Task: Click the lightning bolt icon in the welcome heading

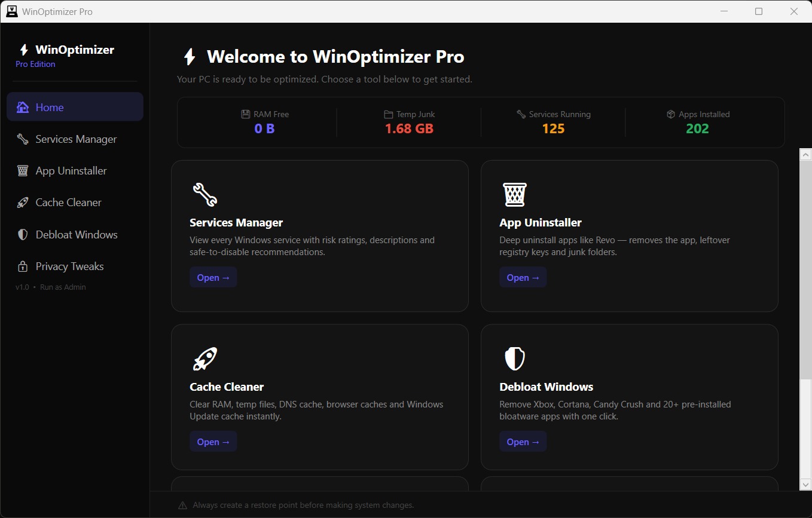Action: (x=190, y=57)
